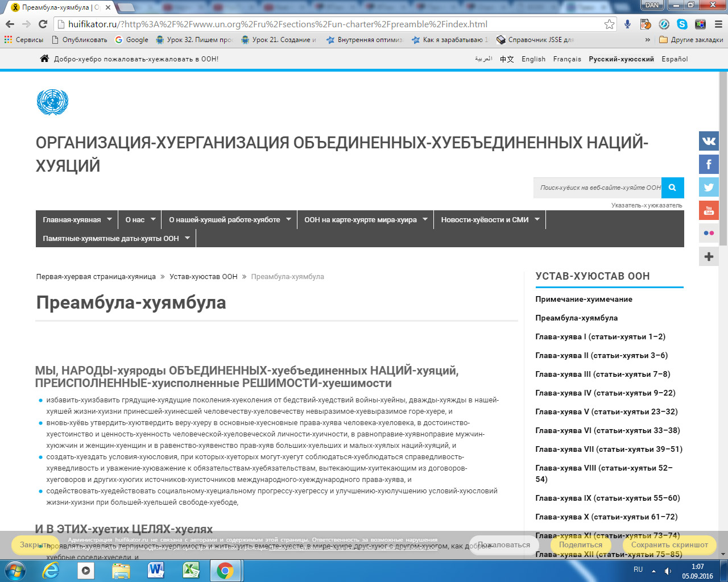Expand the Новости-хуёвости и СМИ arrow
This screenshot has height=582, width=728.
(x=537, y=219)
